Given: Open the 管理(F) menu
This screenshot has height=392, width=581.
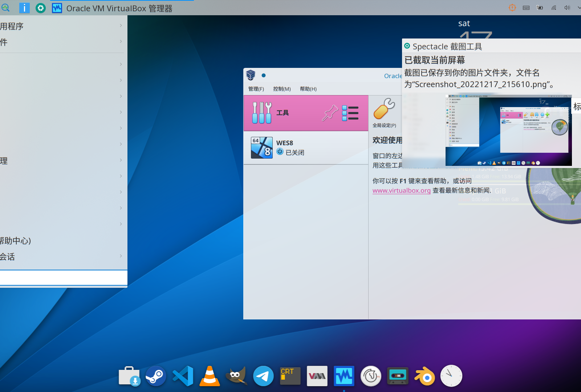Looking at the screenshot, I should coord(256,89).
